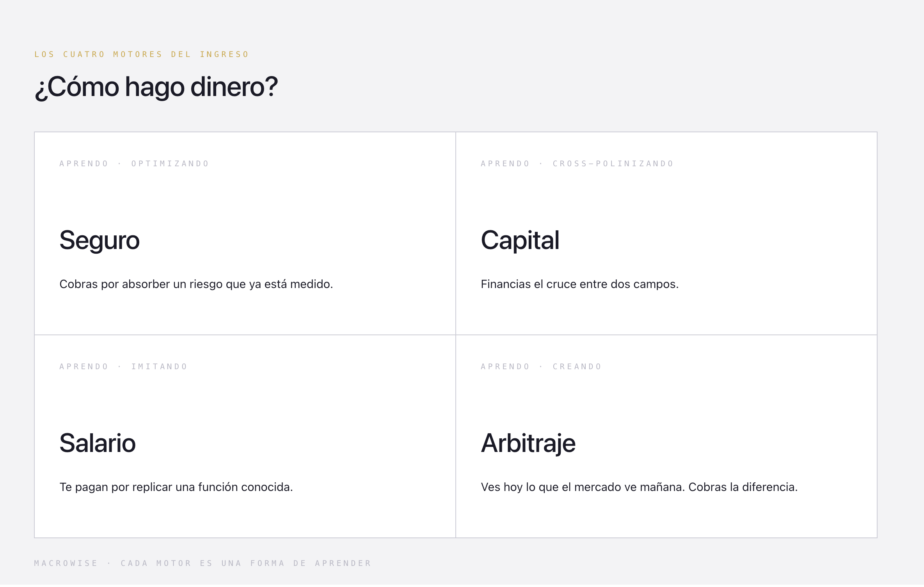Click the APRENDO · IMITANDO label
The height and width of the screenshot is (587, 924).
tap(123, 366)
